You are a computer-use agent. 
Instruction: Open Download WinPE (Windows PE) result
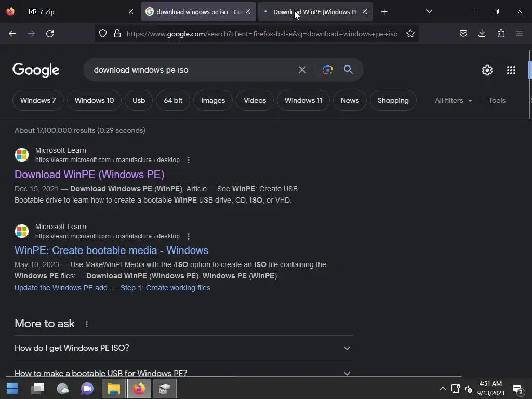click(x=89, y=175)
